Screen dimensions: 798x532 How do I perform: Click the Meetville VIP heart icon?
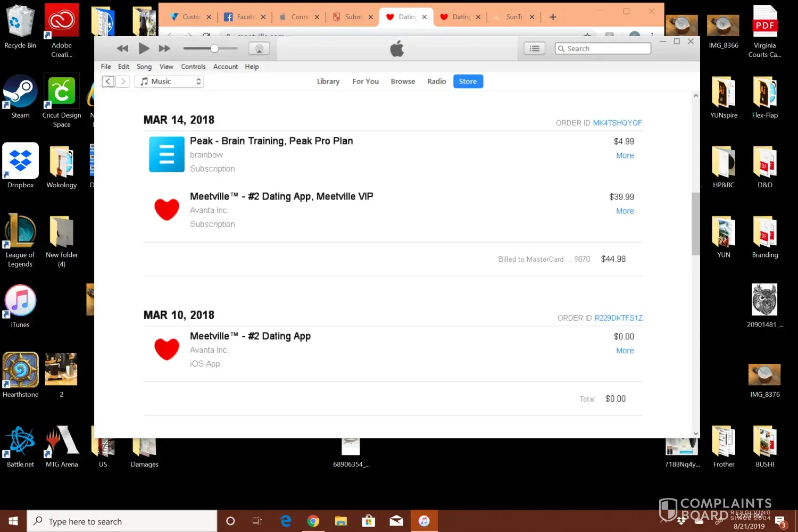pyautogui.click(x=167, y=210)
